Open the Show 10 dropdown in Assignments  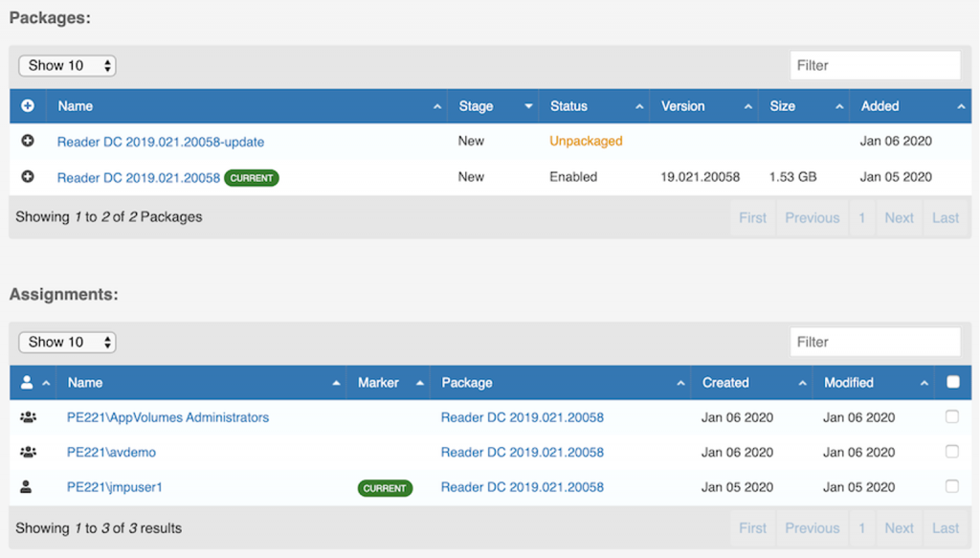point(67,342)
